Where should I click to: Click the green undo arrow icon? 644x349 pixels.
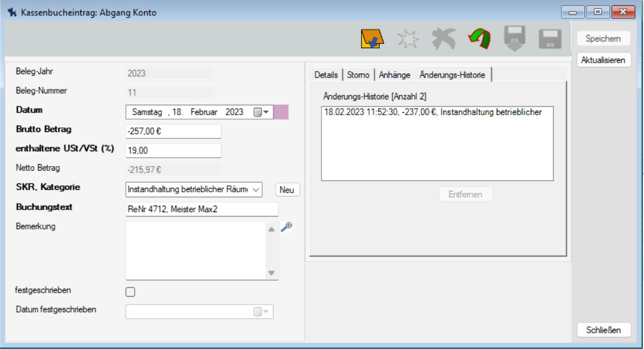click(x=479, y=39)
